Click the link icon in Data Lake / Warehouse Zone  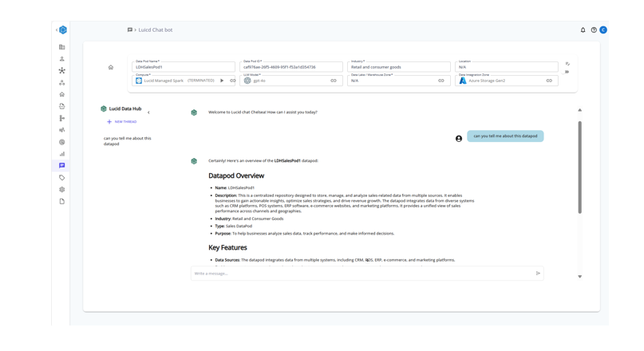click(441, 81)
